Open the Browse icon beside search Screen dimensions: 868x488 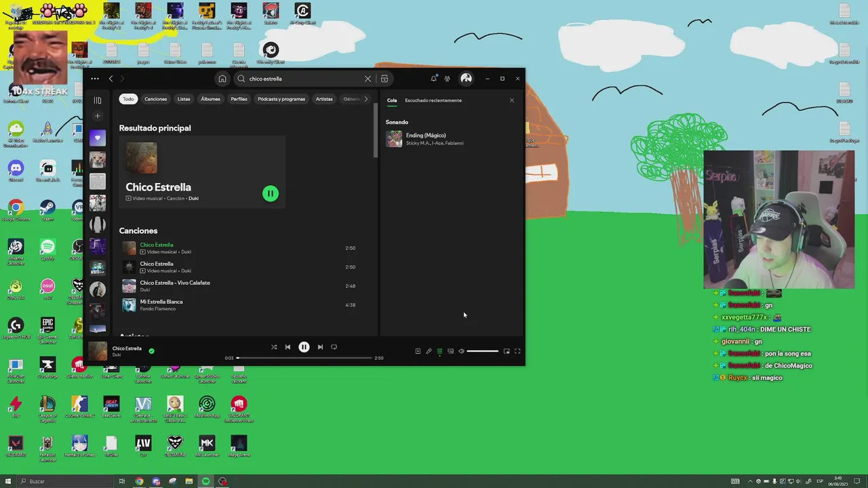click(x=384, y=79)
